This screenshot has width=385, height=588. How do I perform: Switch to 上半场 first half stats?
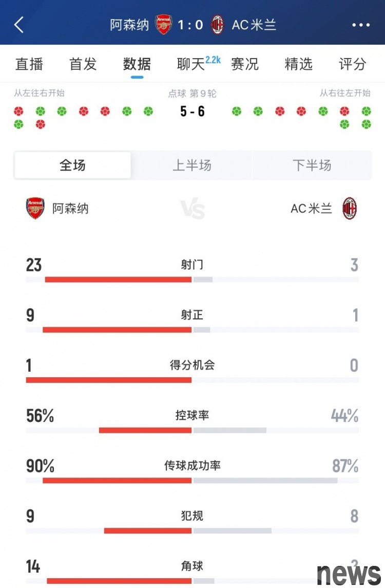click(x=192, y=165)
